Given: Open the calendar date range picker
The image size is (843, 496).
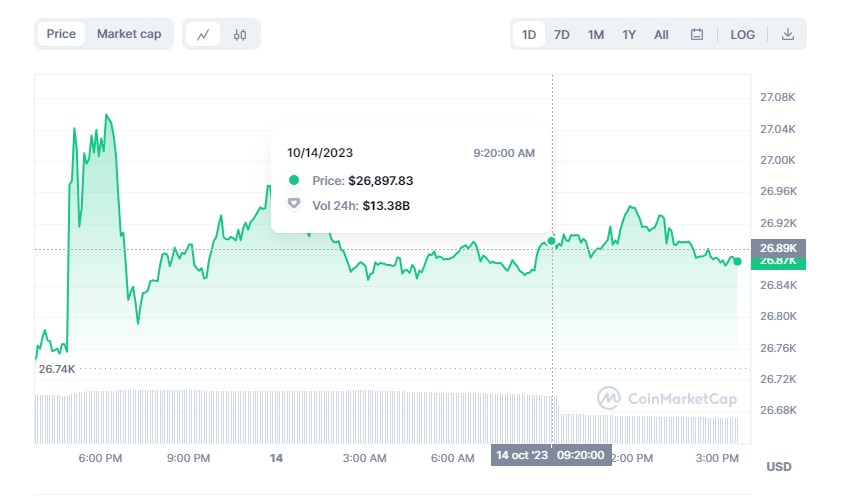Looking at the screenshot, I should tap(697, 34).
